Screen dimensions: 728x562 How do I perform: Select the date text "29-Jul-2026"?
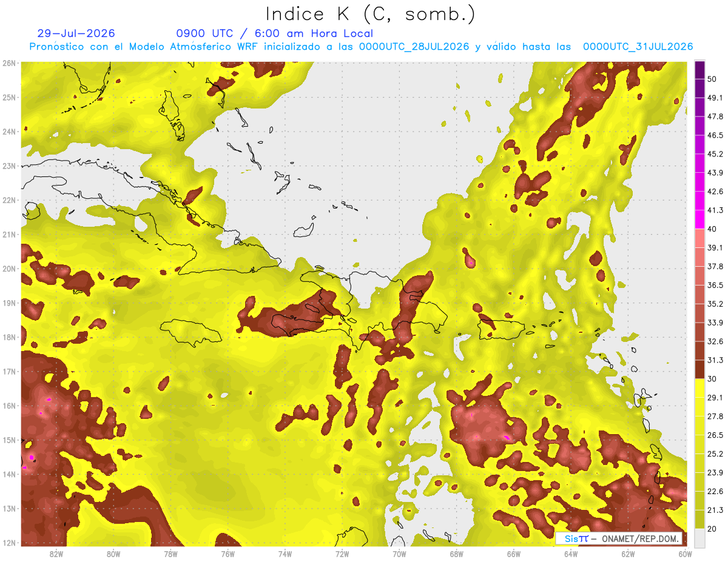[x=76, y=33]
